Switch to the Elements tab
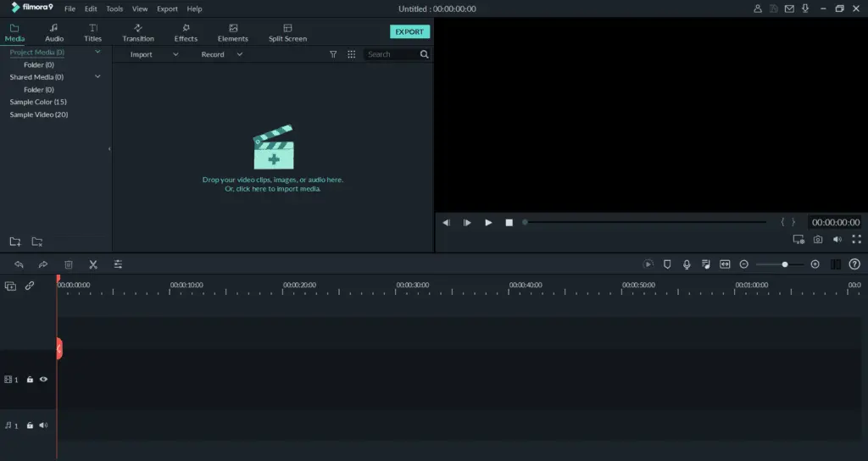Viewport: 868px width, 461px height. tap(233, 33)
